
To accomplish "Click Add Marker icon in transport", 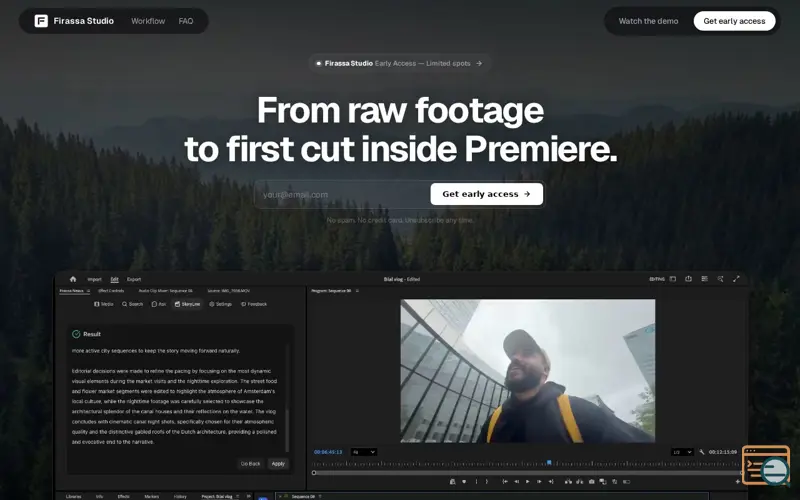I will [464, 482].
